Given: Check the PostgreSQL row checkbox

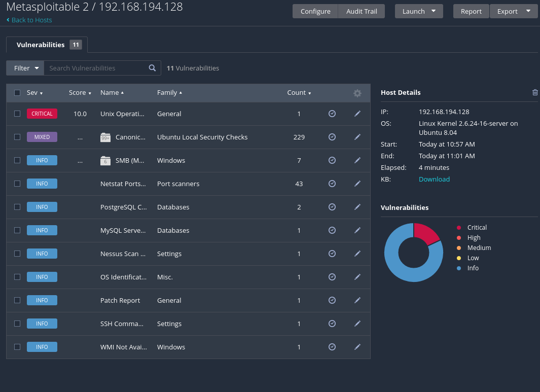Looking at the screenshot, I should [x=17, y=207].
